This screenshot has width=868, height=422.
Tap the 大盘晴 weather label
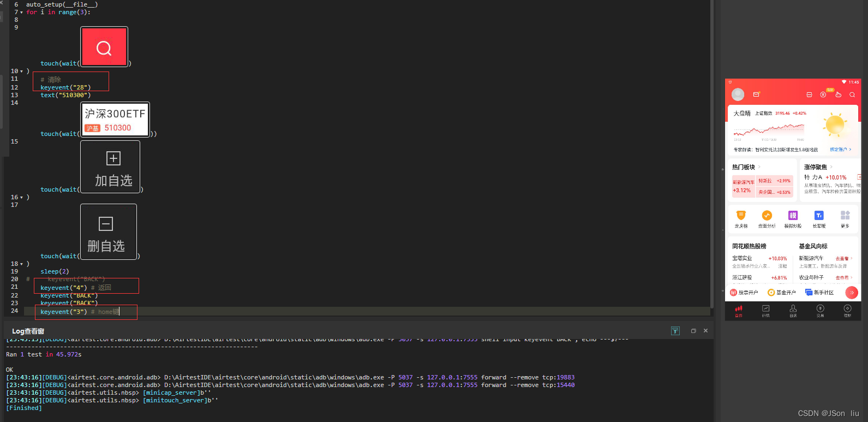742,114
